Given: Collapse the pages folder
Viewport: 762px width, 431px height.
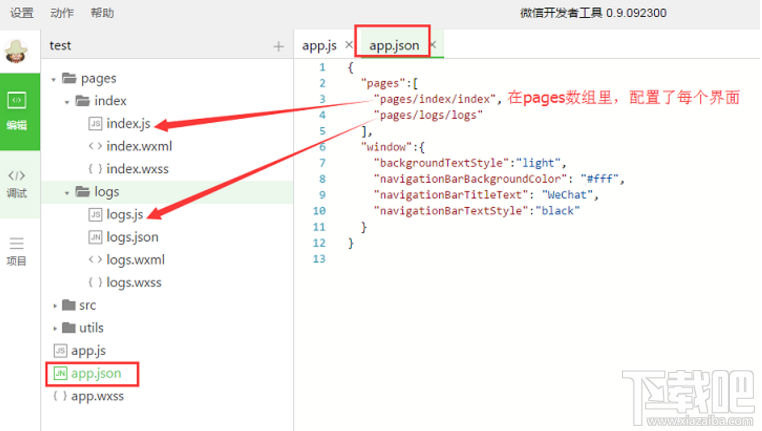Looking at the screenshot, I should tap(53, 79).
